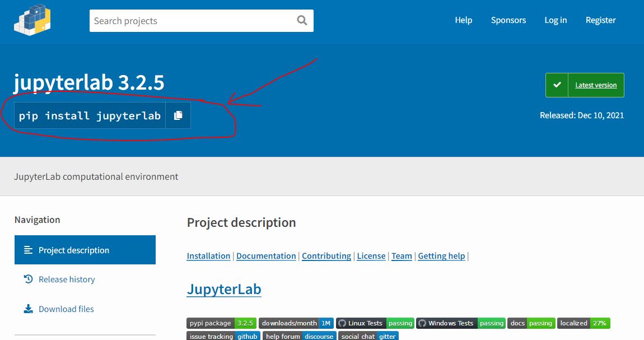The height and width of the screenshot is (340, 644).
Task: Open the Installation link
Action: (208, 256)
